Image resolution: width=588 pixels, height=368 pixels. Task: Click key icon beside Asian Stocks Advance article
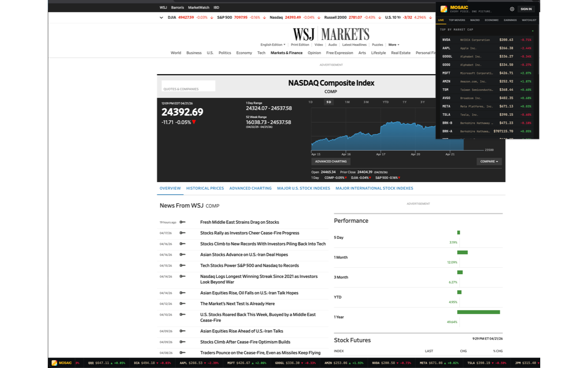182,254
